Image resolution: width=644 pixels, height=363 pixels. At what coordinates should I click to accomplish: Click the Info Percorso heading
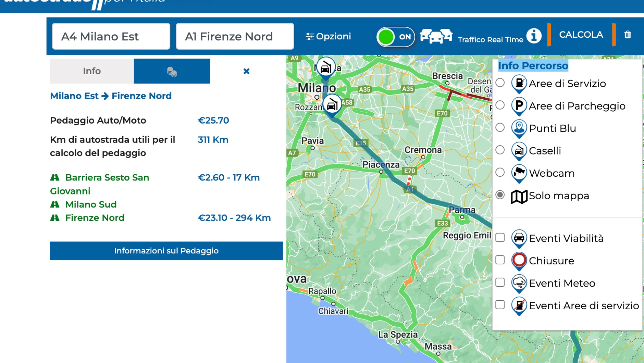click(x=533, y=65)
